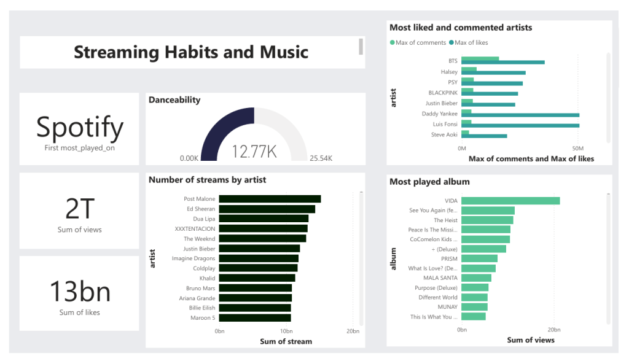Select The Heist album bar
Image resolution: width=629 pixels, height=364 pixels.
(x=487, y=220)
